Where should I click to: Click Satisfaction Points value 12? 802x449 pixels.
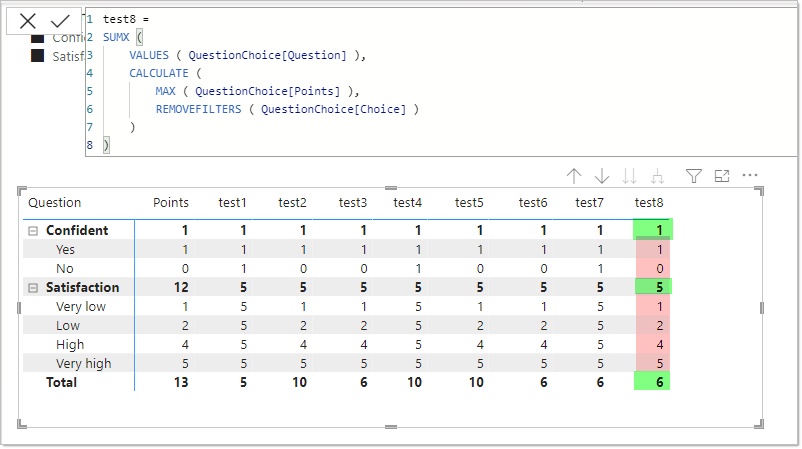pos(181,287)
